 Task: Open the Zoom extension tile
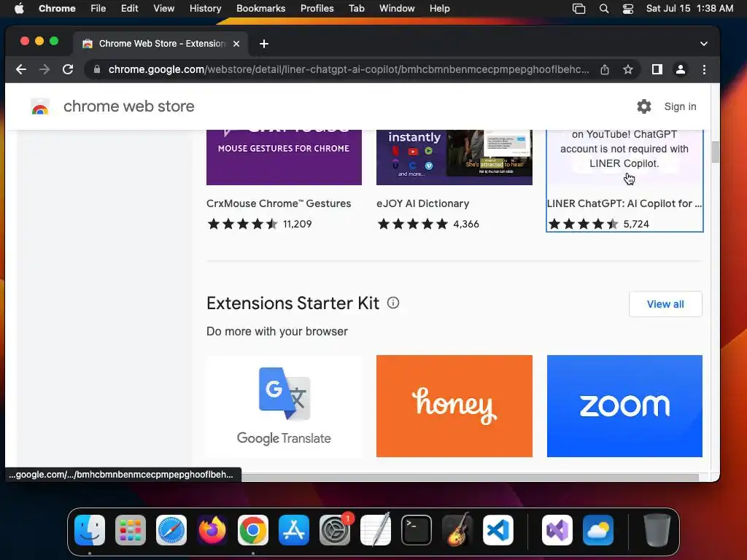tap(624, 406)
